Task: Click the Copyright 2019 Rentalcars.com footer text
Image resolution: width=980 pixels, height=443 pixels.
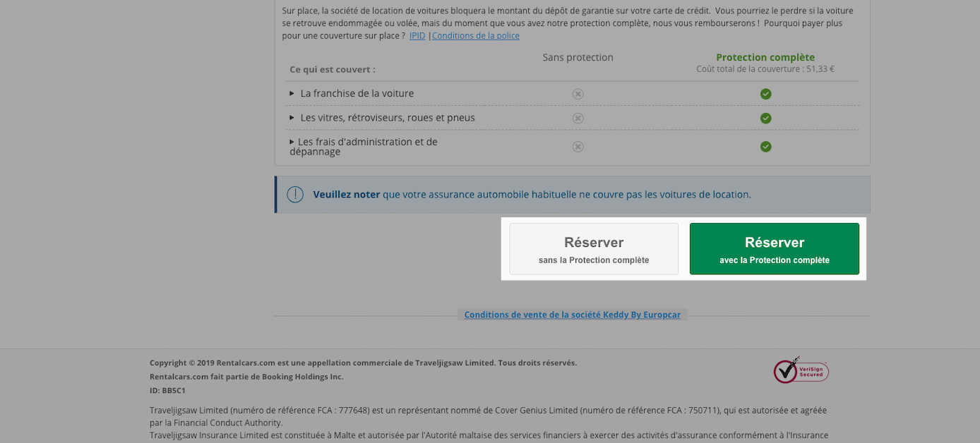Action: [363, 363]
